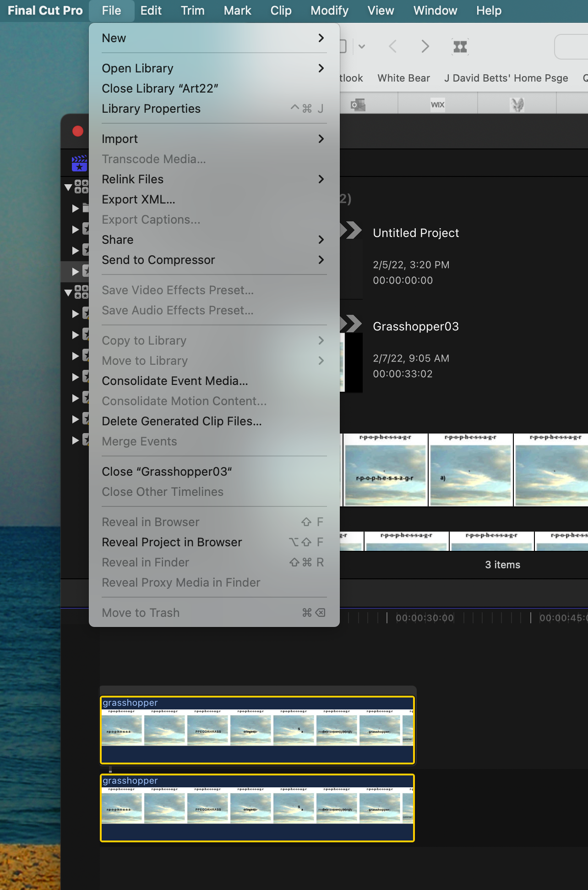Click the "3 items" status text
The width and height of the screenshot is (588, 890).
(502, 565)
